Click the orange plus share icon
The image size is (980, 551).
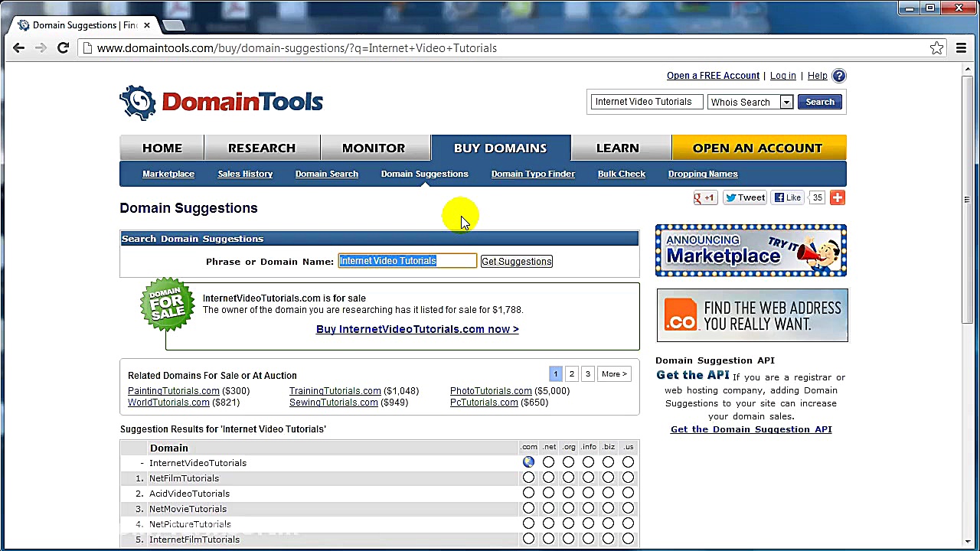coord(838,197)
